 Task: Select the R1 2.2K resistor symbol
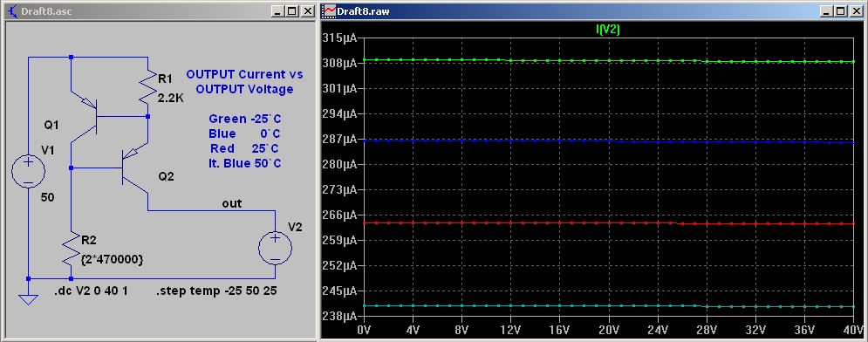click(x=147, y=87)
